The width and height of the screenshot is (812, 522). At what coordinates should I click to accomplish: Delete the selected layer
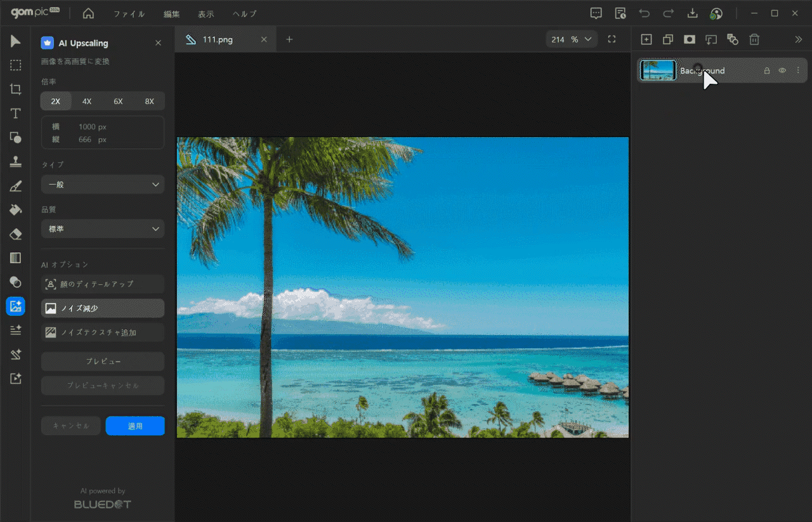[754, 39]
